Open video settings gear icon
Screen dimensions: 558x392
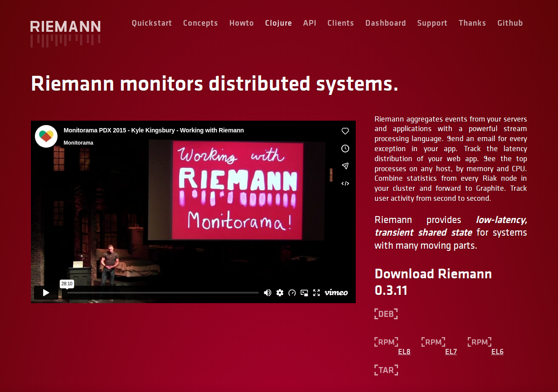click(280, 293)
